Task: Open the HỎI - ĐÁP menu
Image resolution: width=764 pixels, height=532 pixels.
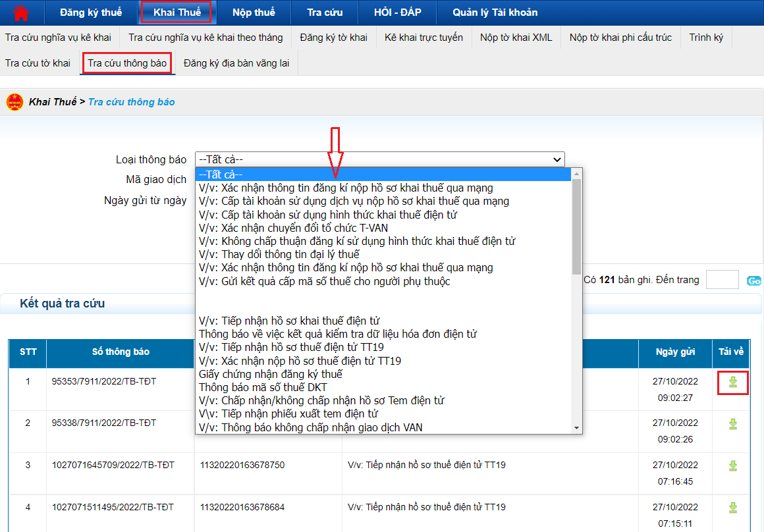Action: click(x=398, y=13)
